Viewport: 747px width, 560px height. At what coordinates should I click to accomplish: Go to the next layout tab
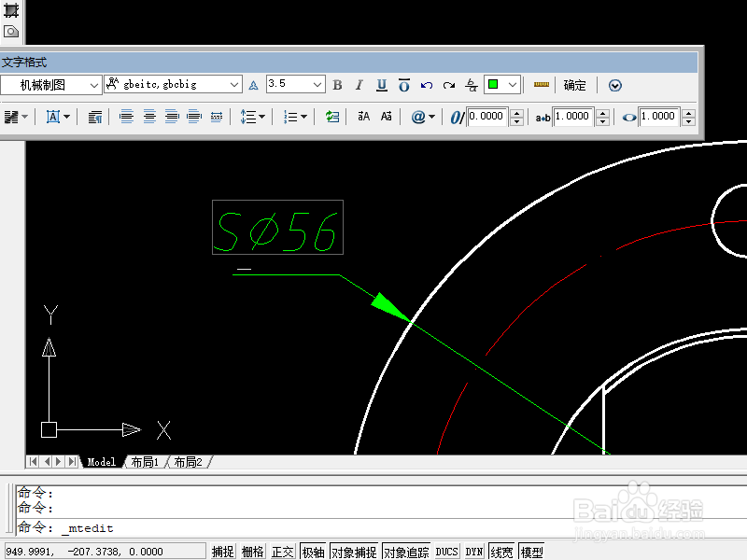59,461
